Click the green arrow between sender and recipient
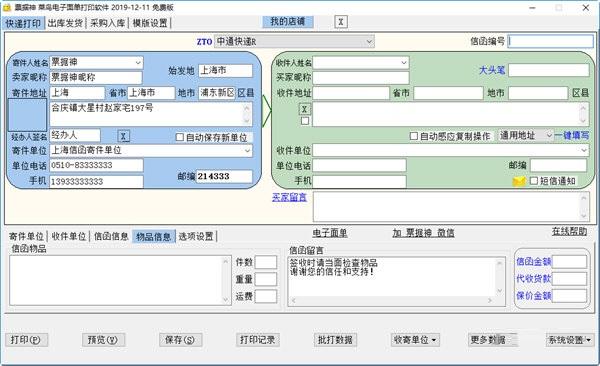The height and width of the screenshot is (366, 600). [267, 111]
